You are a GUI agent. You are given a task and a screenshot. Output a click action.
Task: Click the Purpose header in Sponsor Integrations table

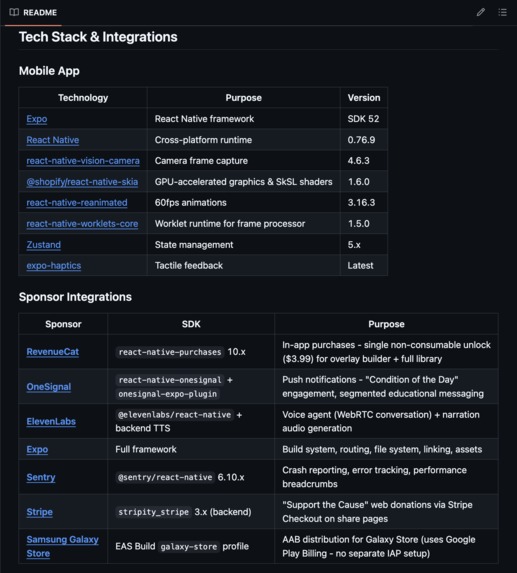coord(386,324)
